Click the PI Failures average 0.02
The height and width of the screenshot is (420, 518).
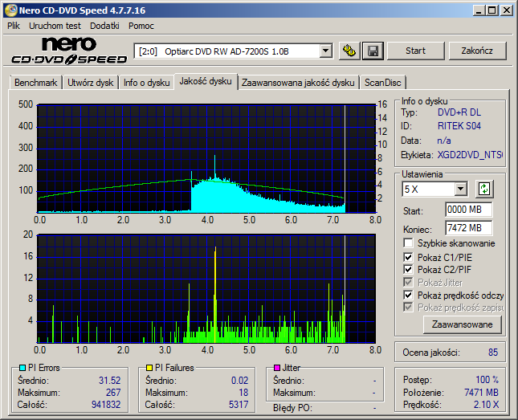tap(240, 381)
